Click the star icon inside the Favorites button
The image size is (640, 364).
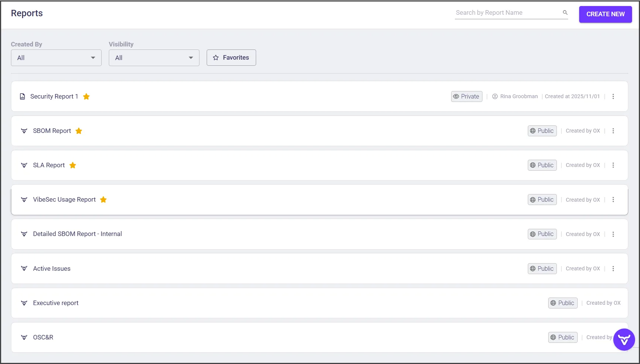215,57
